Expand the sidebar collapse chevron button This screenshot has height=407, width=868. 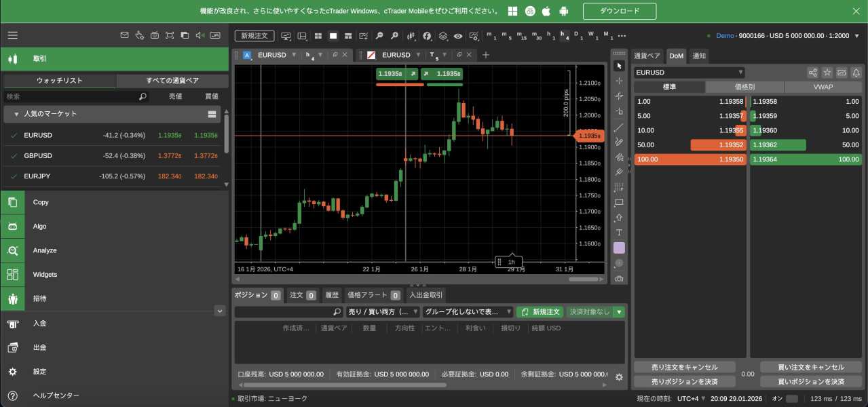click(x=219, y=311)
